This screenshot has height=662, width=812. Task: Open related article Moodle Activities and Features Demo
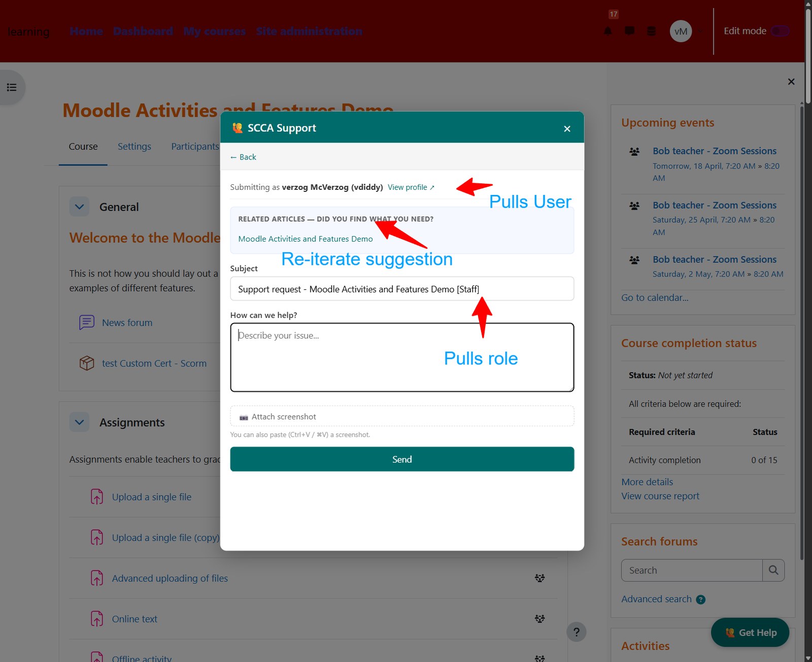pyautogui.click(x=306, y=239)
